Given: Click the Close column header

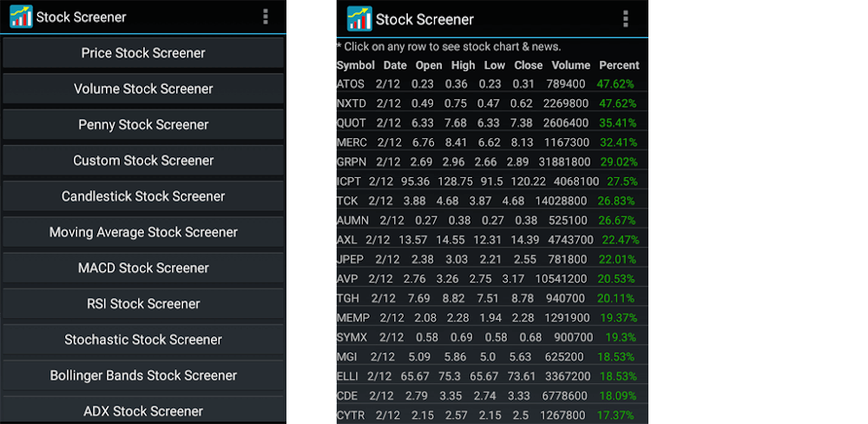Looking at the screenshot, I should point(528,65).
